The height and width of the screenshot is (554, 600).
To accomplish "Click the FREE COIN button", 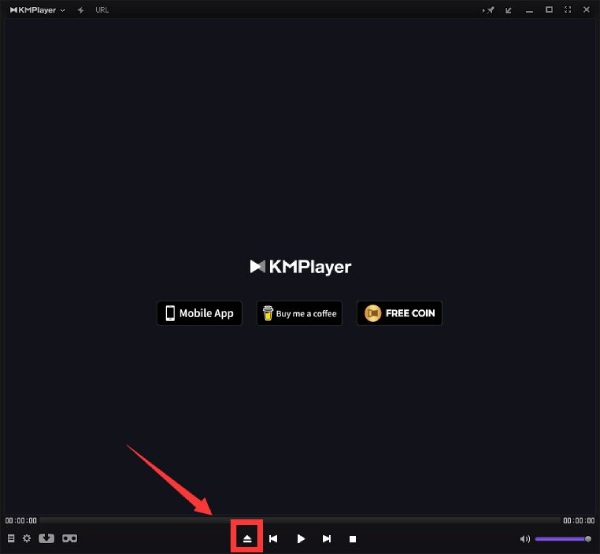I will 399,313.
